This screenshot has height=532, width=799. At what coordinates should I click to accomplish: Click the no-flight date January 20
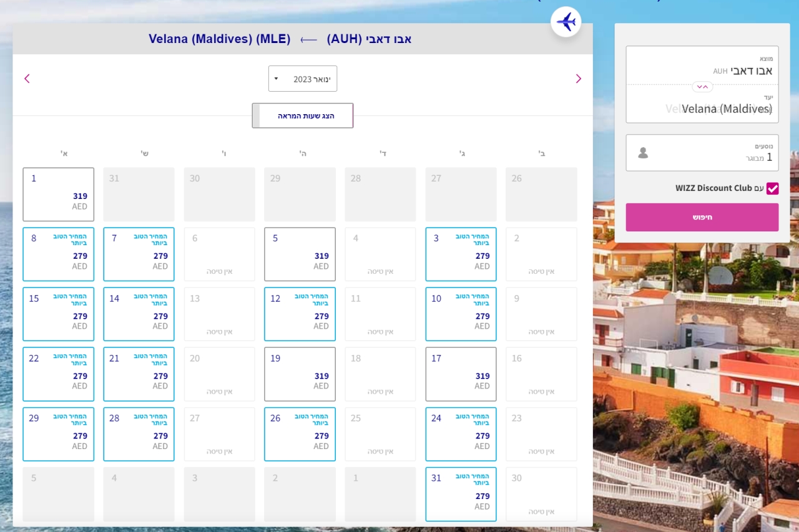coord(220,374)
